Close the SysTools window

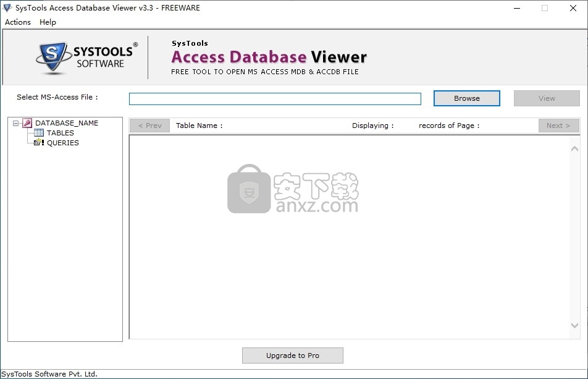tap(573, 8)
